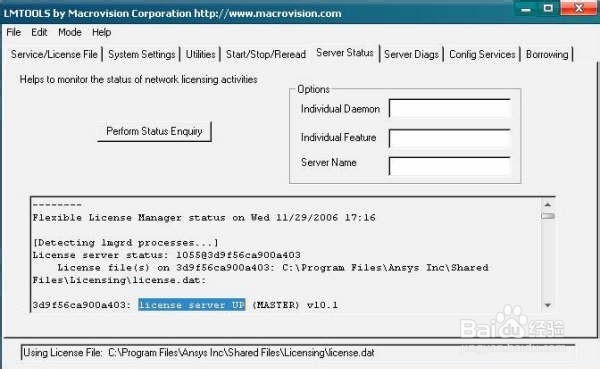This screenshot has height=369, width=600.
Task: Focus the Server Name input field
Action: tap(450, 166)
